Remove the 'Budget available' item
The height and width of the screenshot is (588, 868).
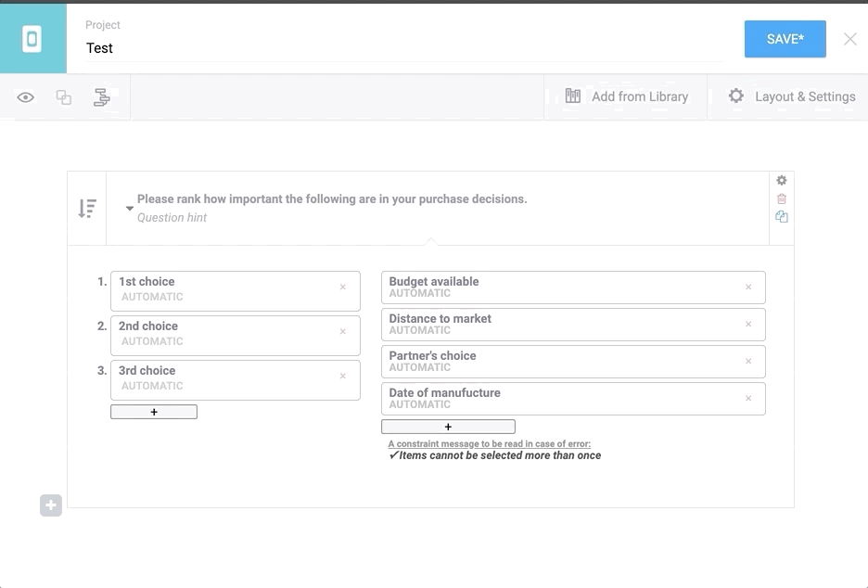click(x=748, y=288)
